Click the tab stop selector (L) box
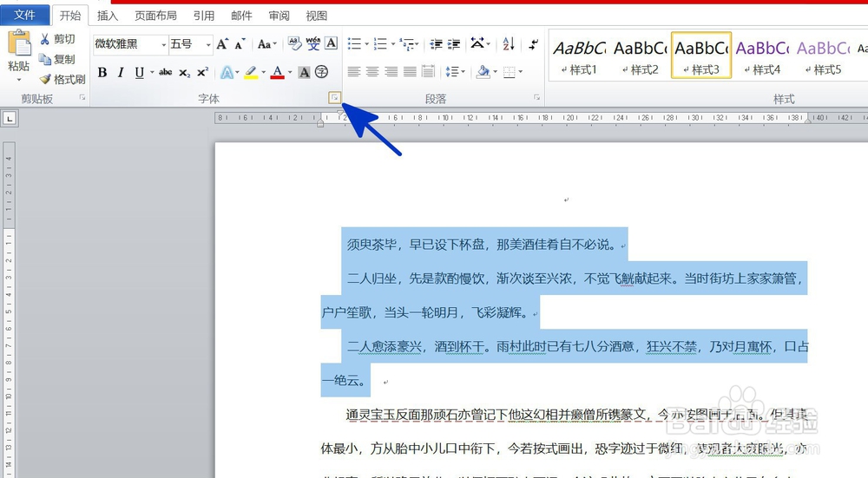868x478 pixels. pyautogui.click(x=10, y=118)
